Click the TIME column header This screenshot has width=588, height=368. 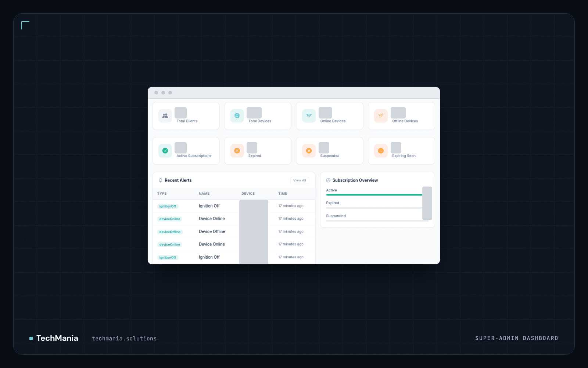click(283, 194)
